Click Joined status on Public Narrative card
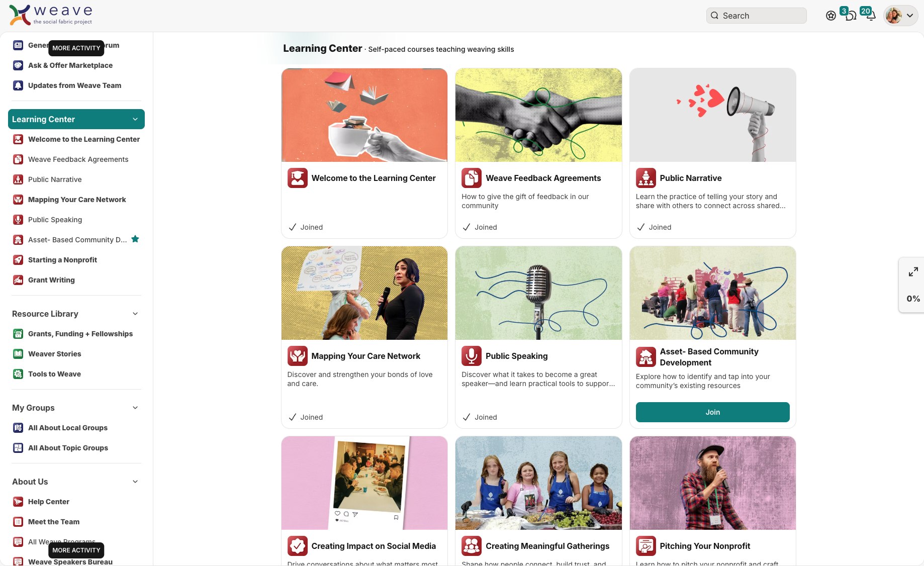924x566 pixels. coord(654,227)
